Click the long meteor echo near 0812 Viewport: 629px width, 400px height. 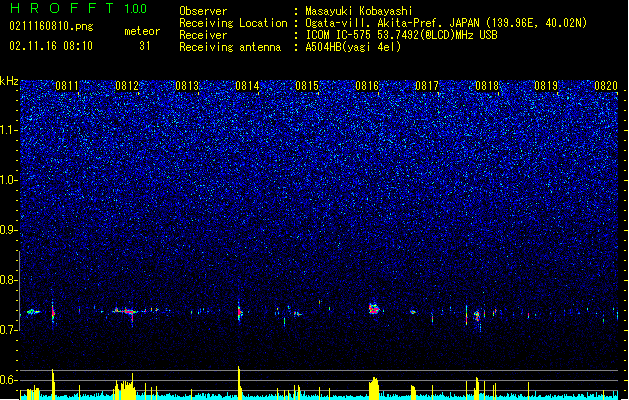(x=126, y=311)
